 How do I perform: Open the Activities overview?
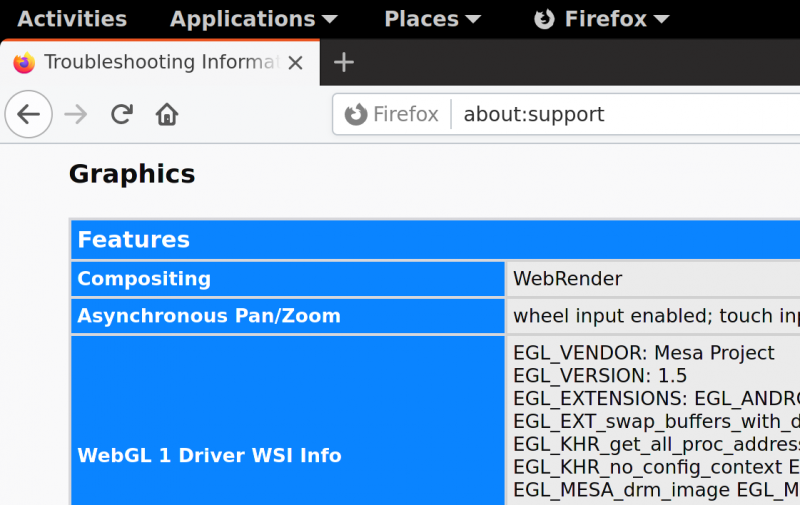[72, 19]
